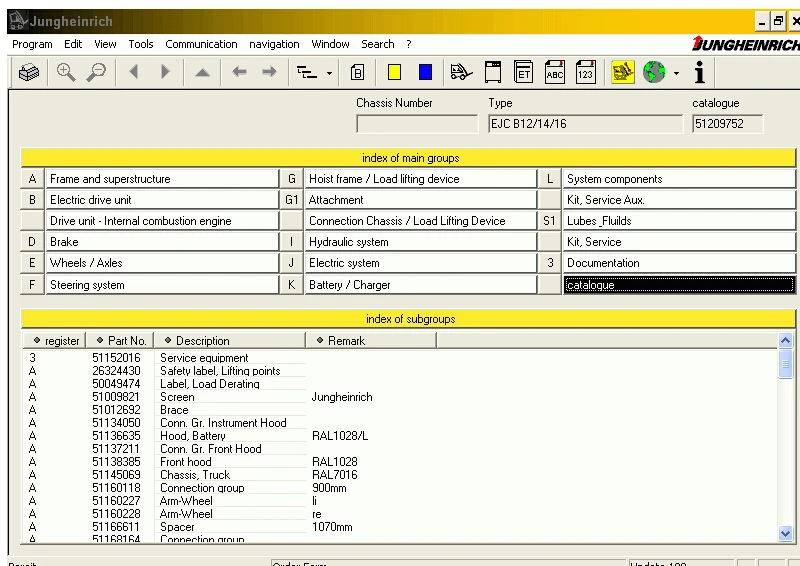Click the 123 notepad icon
Viewport: 800px width, 566px height.
pos(585,72)
